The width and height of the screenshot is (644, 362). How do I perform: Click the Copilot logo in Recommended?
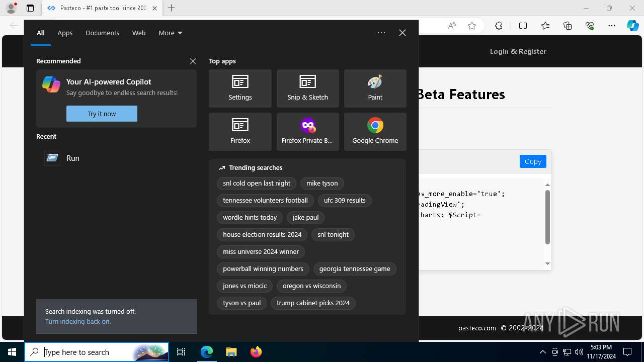(x=51, y=84)
